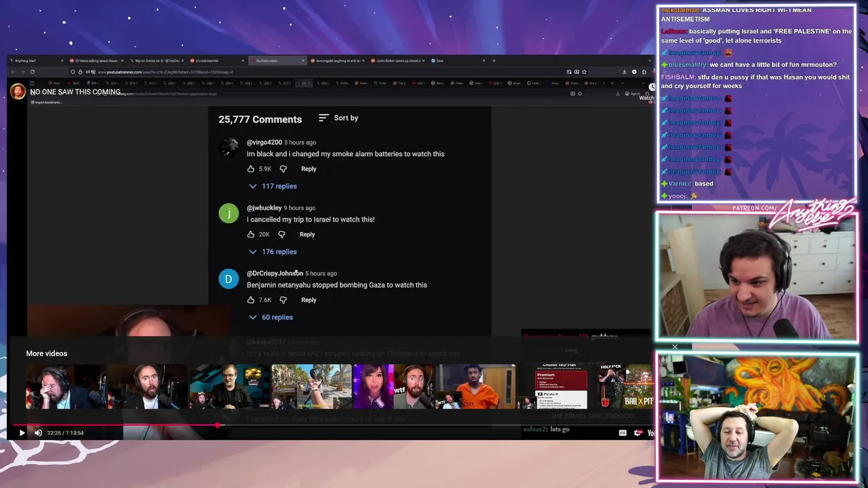Dislike the @DrCrispyJohnson comment
This screenshot has height=488, width=868.
283,300
